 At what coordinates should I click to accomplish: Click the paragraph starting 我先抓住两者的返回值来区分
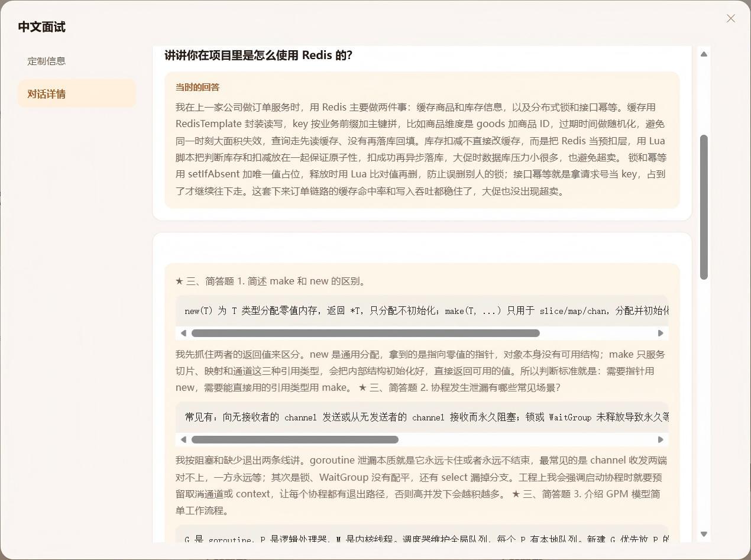pyautogui.click(x=421, y=371)
